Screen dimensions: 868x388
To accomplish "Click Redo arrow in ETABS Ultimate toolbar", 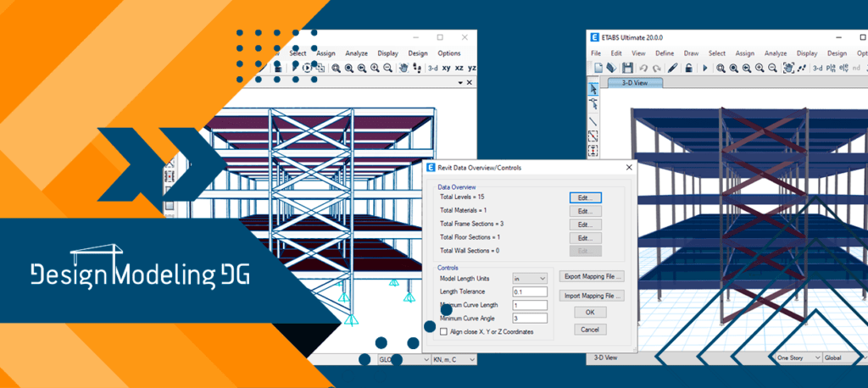I will pos(657,69).
